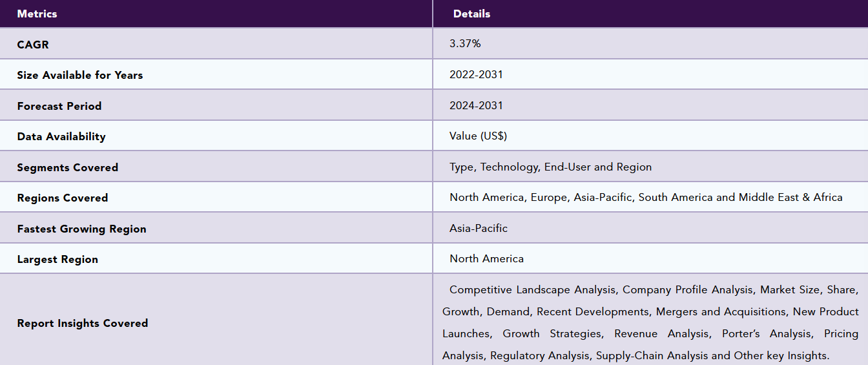Click the North America, Europe regions list

(646, 197)
